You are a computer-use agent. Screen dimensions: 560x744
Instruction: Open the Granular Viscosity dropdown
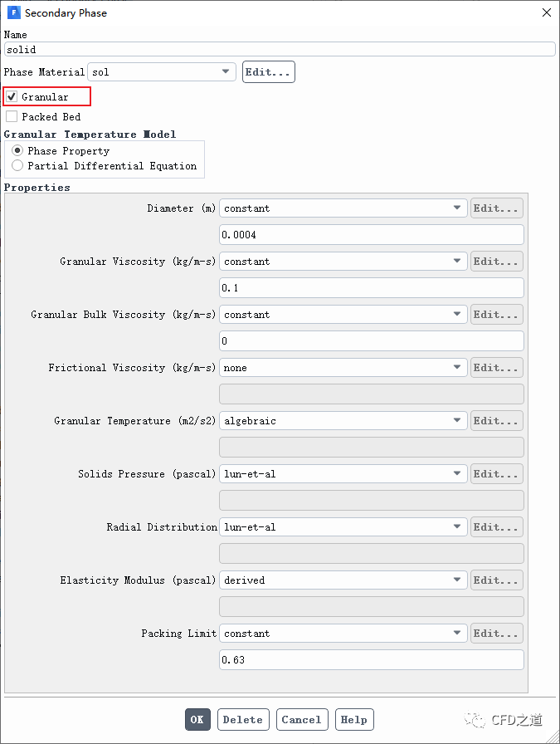coord(343,262)
